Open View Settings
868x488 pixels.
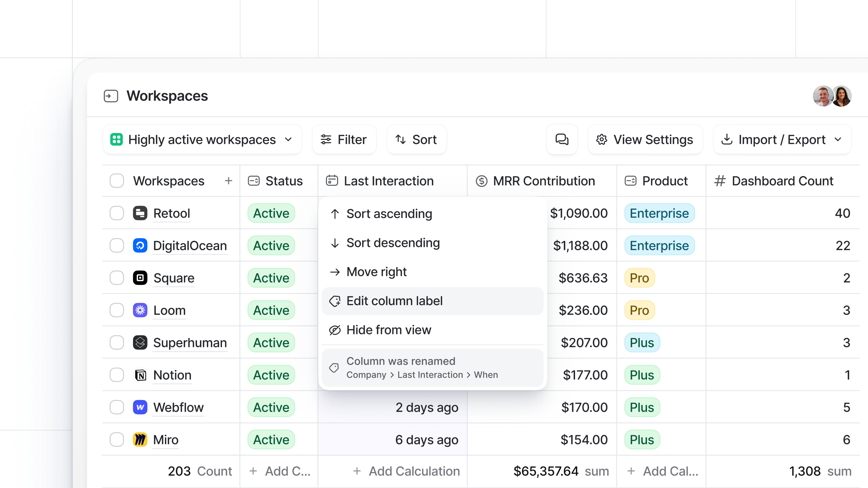(645, 140)
